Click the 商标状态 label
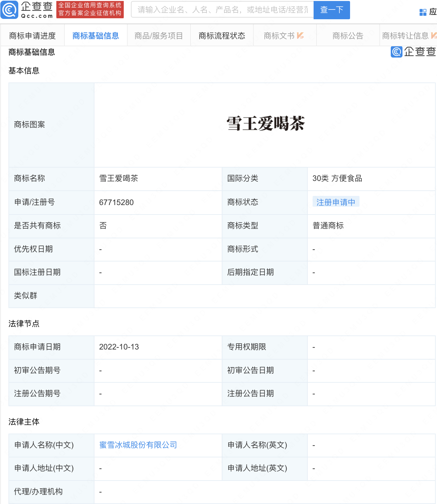437x504 pixels. point(243,202)
